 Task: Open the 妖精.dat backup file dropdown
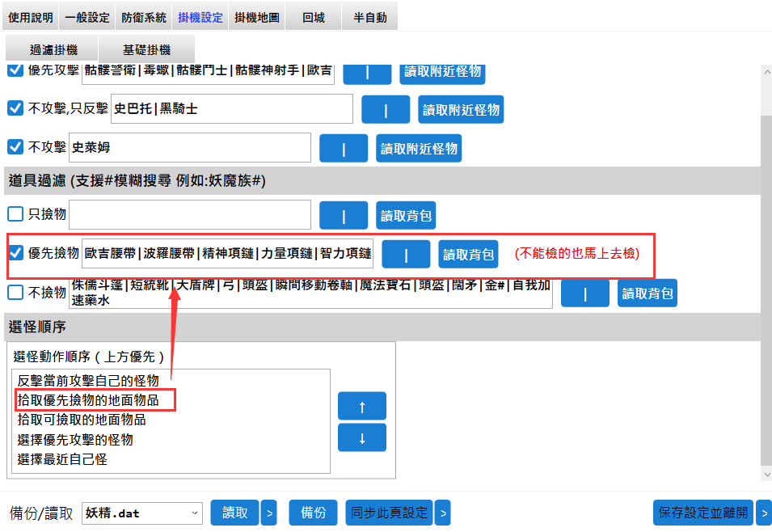[142, 513]
